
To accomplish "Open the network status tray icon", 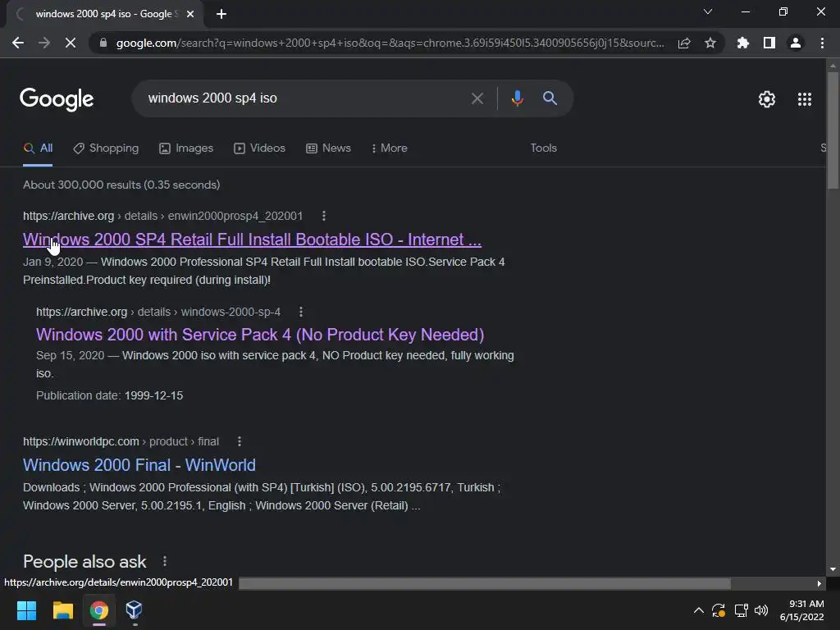I will click(x=741, y=610).
